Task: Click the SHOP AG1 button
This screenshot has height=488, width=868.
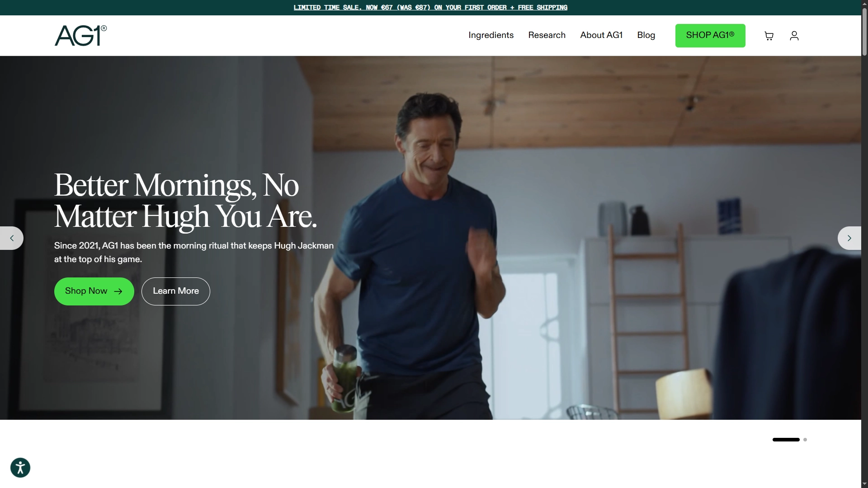Action: (x=710, y=36)
